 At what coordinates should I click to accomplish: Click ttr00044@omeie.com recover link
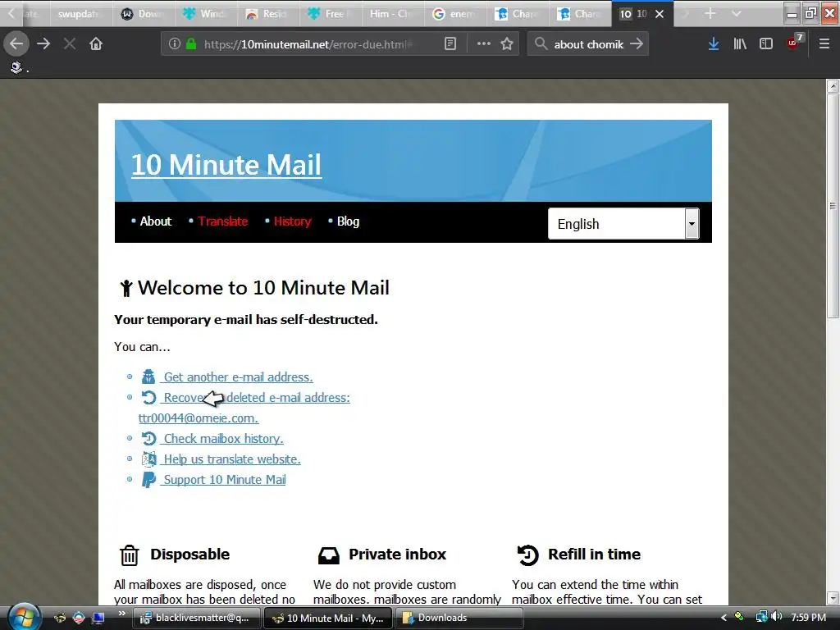coord(199,418)
